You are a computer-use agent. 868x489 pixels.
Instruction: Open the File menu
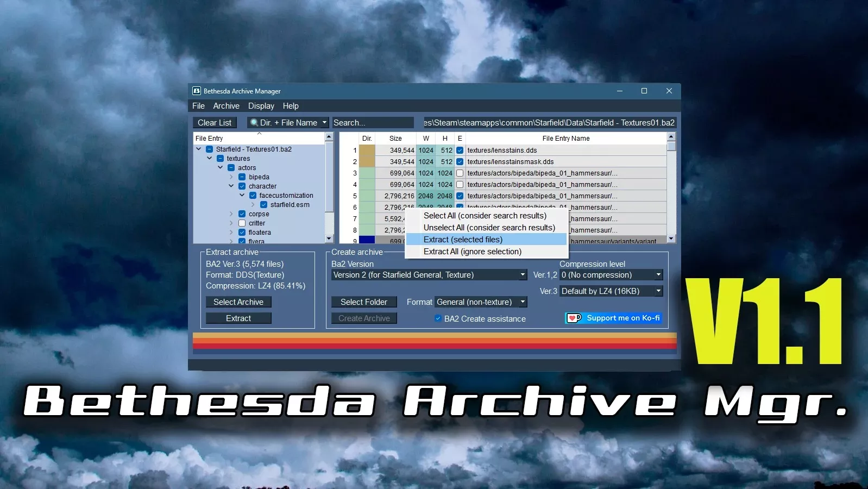coord(198,106)
